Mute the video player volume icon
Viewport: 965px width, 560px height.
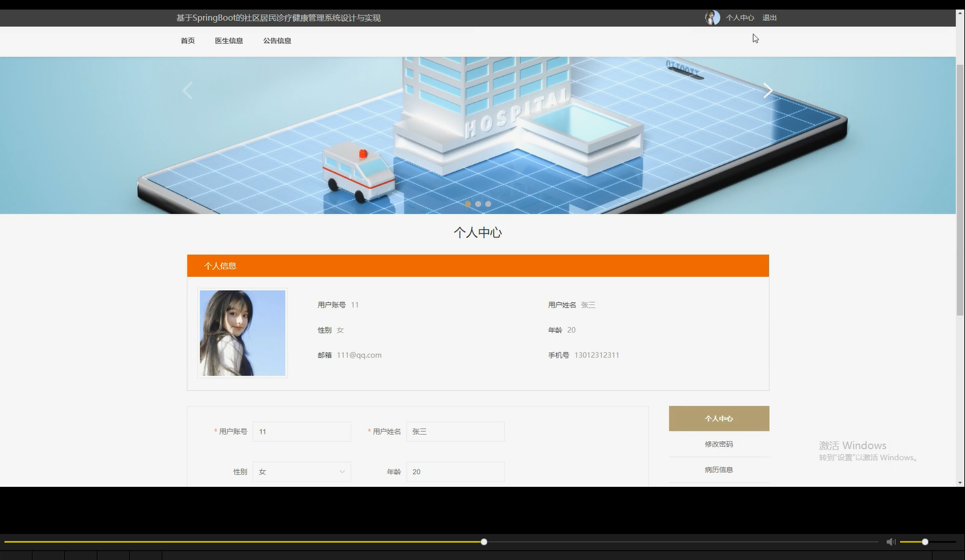[x=891, y=542]
